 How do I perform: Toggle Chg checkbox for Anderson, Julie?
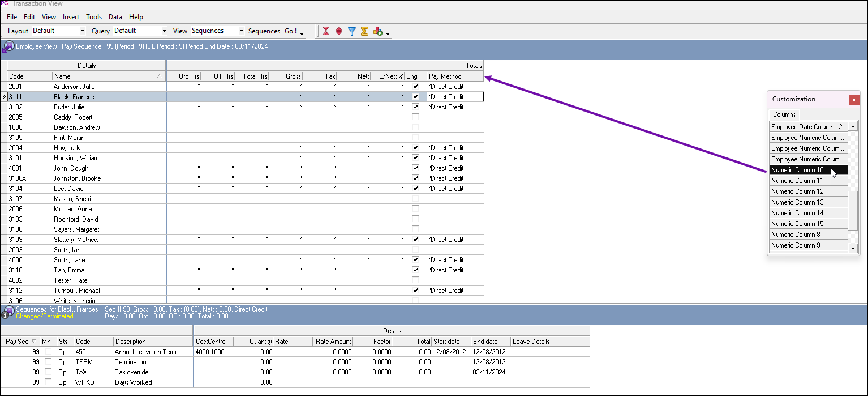pos(415,87)
